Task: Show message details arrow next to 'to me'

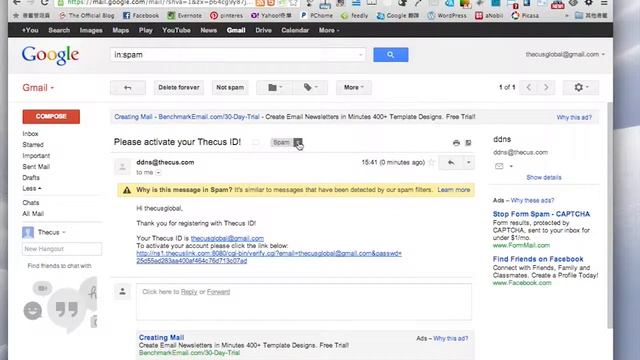Action: point(158,173)
